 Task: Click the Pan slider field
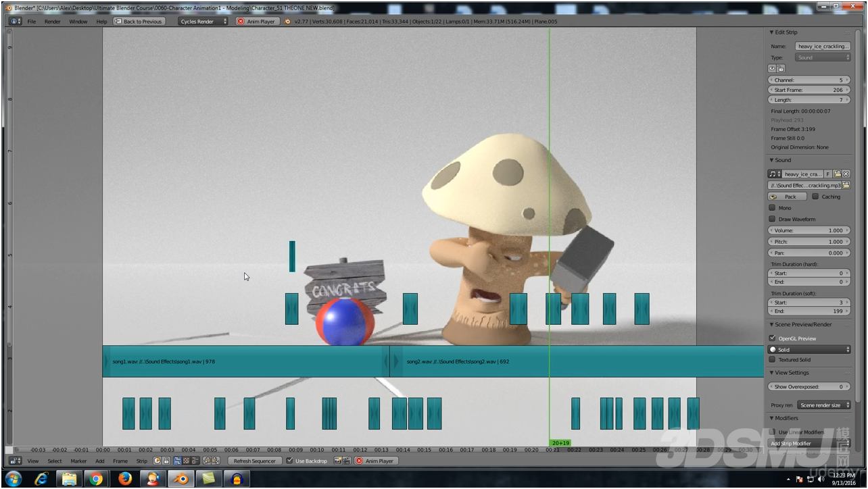(x=809, y=253)
